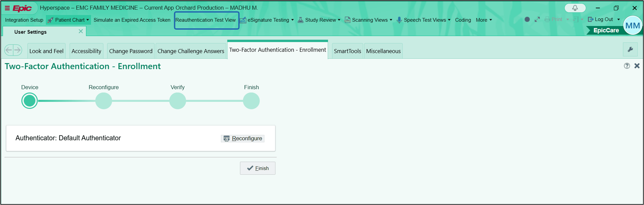Expand the Patient Chart dropdown arrow
Viewport: 644px width, 205px height.
pos(88,20)
